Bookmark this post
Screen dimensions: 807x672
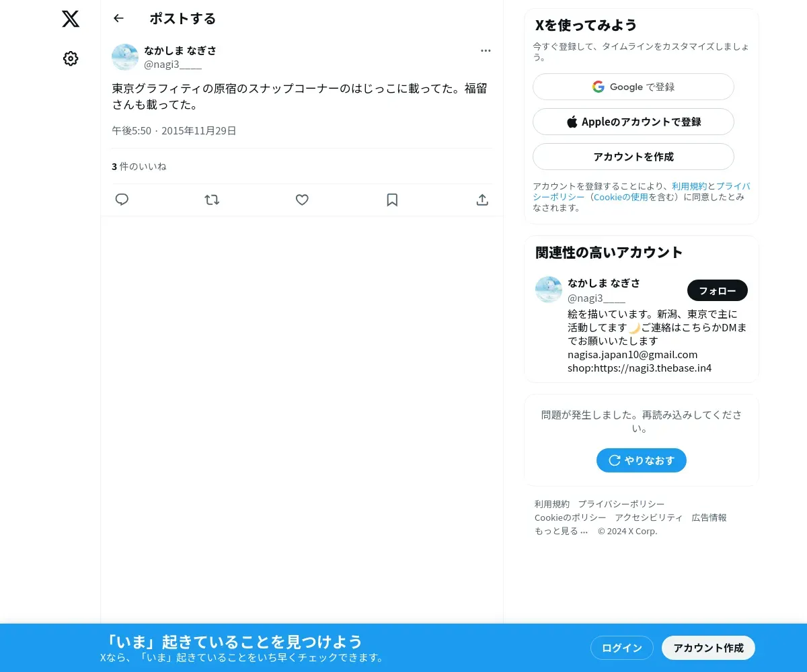[392, 200]
